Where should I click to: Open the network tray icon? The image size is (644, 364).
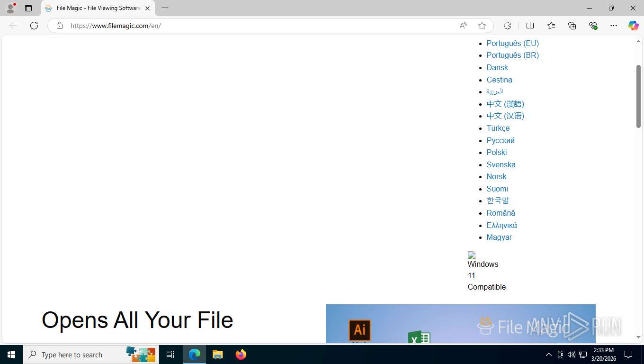[583, 355]
